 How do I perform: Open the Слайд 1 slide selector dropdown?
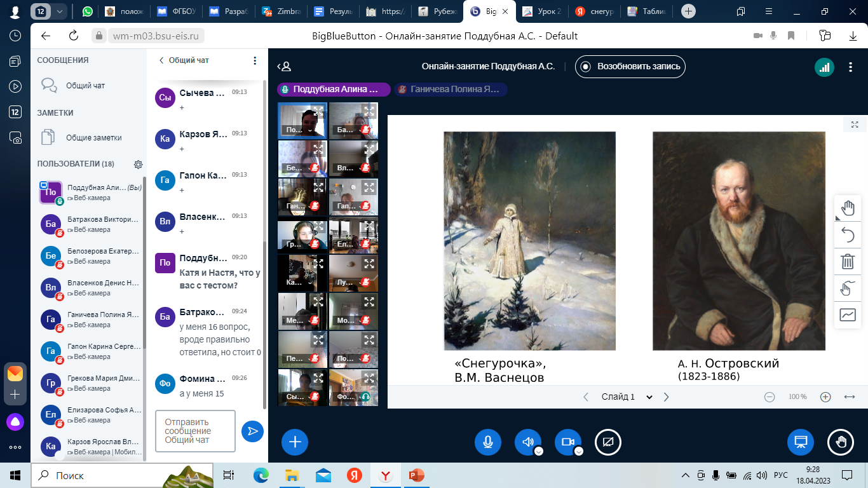click(x=627, y=397)
